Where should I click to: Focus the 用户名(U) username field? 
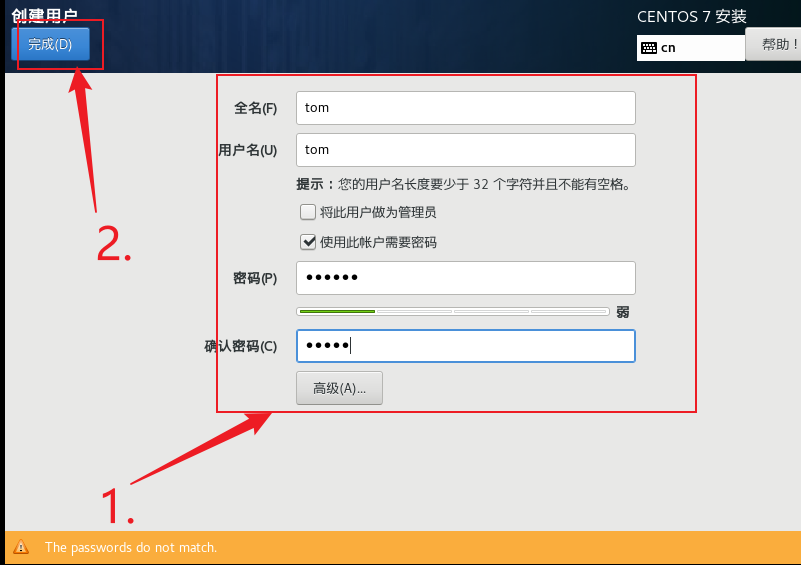tap(465, 150)
